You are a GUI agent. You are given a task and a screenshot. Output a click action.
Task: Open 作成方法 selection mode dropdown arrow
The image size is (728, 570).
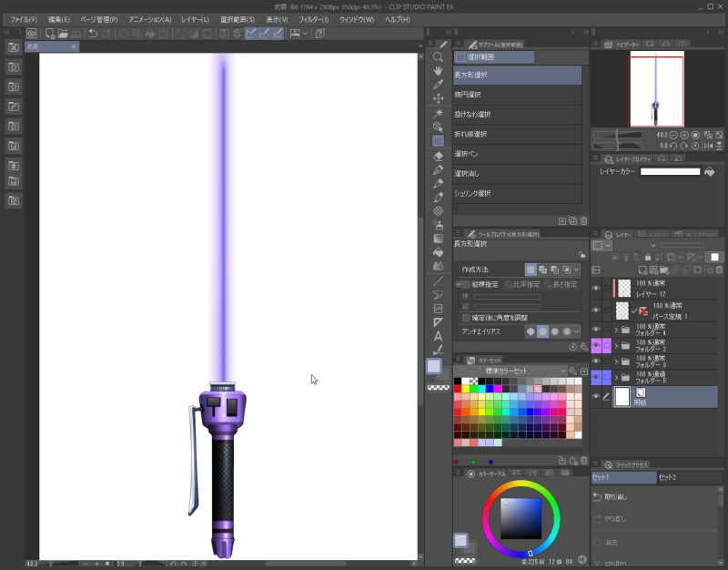(x=576, y=270)
